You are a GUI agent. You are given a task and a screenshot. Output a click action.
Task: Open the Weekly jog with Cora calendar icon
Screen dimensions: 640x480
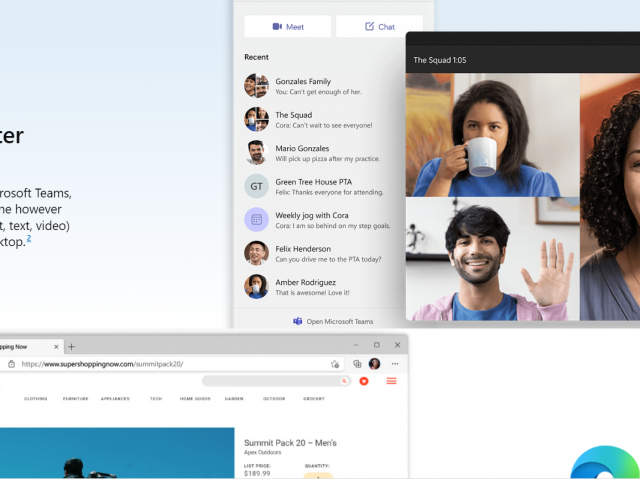tap(256, 220)
